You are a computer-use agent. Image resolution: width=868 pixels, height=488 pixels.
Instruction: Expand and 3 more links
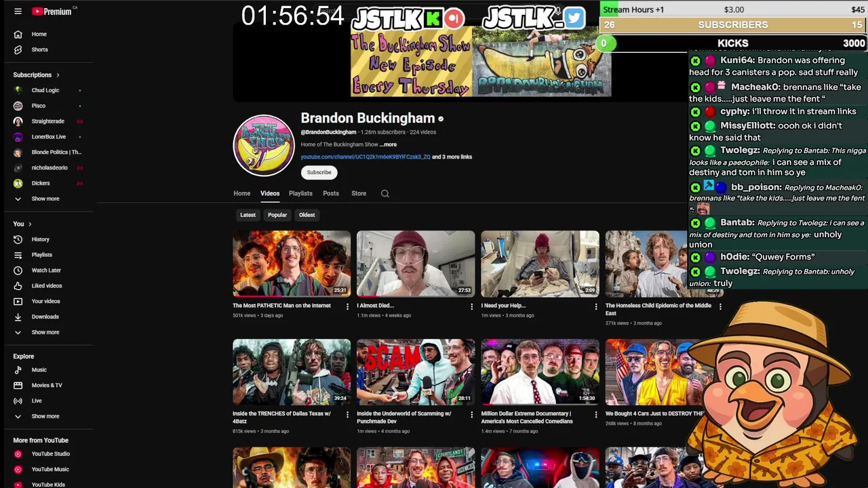[452, 157]
